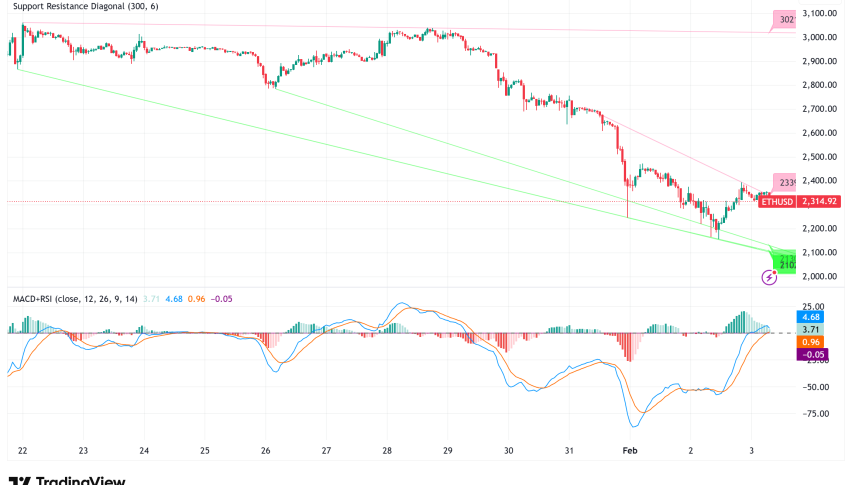Click the purple lightning bolt icon
The image size is (852, 485).
(770, 277)
